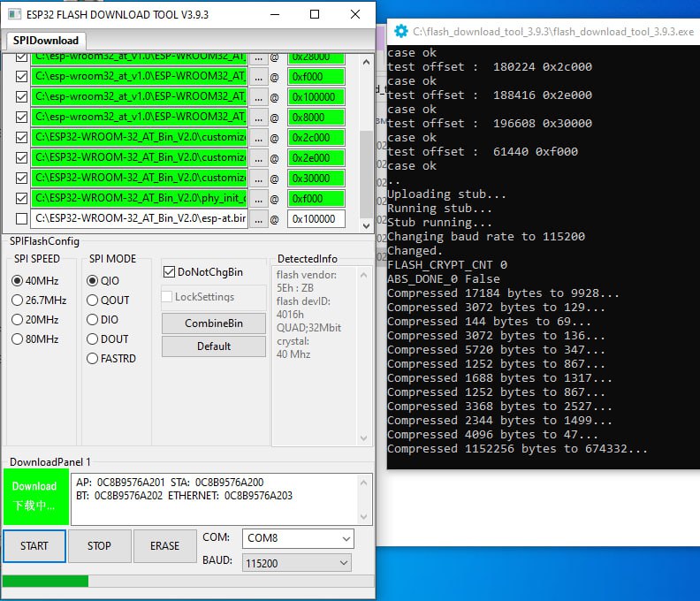The image size is (700, 601).
Task: Click the Default button
Action: (x=213, y=346)
